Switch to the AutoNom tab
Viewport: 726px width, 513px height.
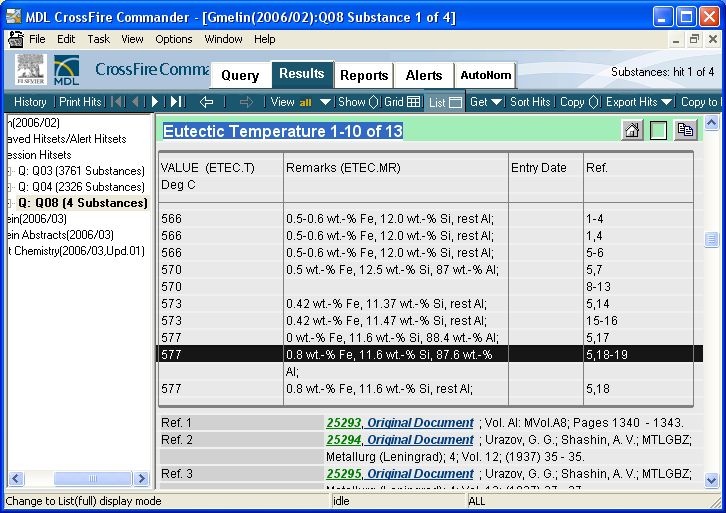(486, 75)
